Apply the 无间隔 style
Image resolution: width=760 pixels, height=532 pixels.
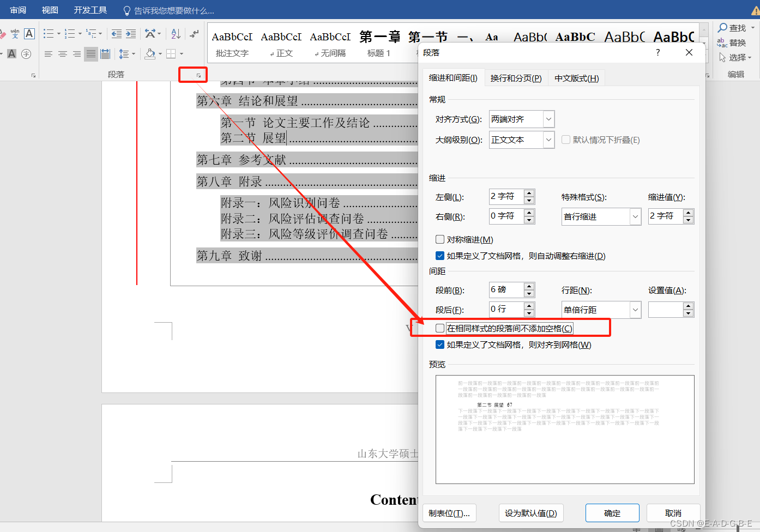click(330, 43)
